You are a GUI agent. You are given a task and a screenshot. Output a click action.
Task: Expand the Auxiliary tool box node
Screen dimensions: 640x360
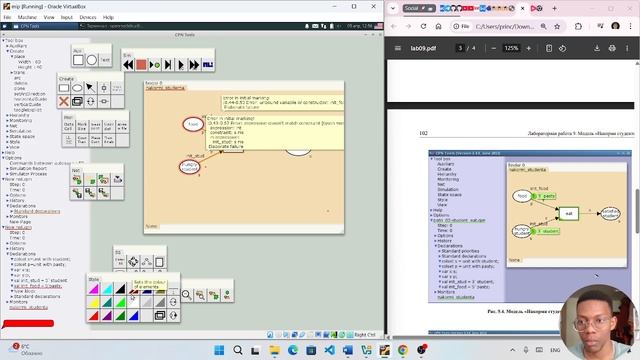tap(7, 46)
